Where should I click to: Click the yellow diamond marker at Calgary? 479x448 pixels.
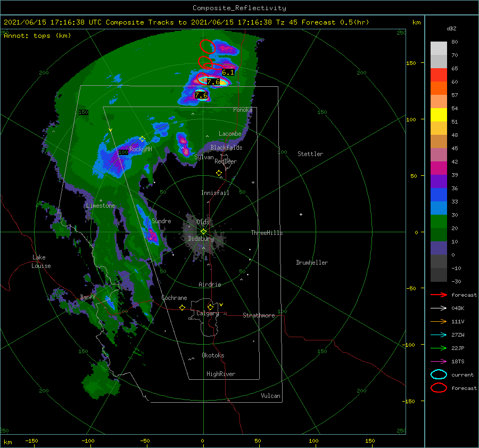(x=210, y=307)
